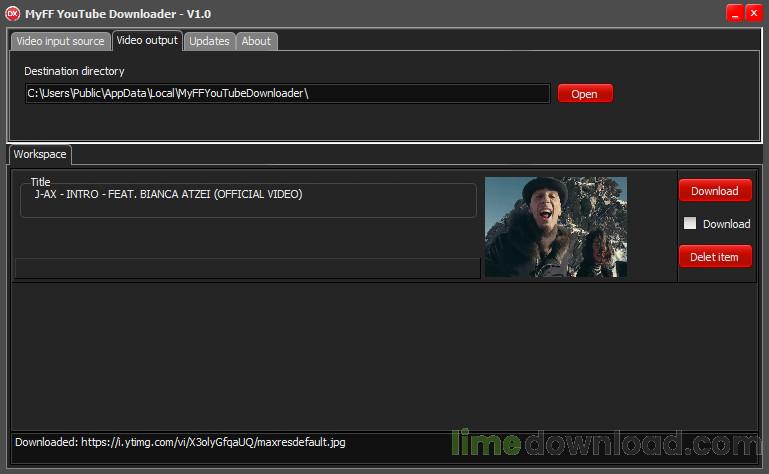Toggle the Download checkbox

coord(690,224)
